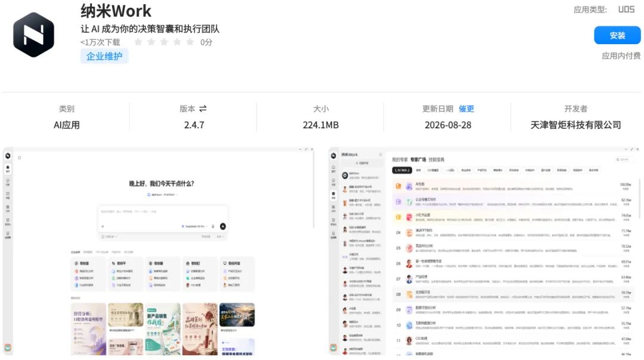
Task: Rate the app with the fifth star
Action: (190, 42)
